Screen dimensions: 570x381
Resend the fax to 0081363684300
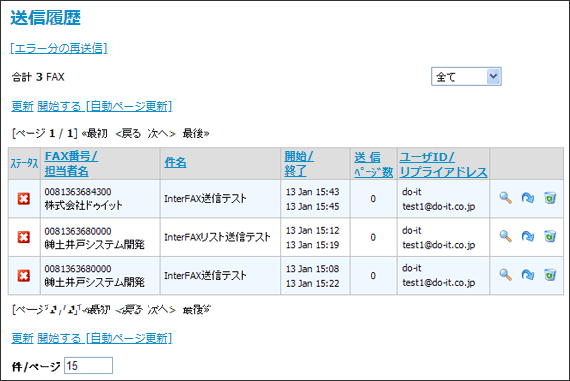(527, 198)
